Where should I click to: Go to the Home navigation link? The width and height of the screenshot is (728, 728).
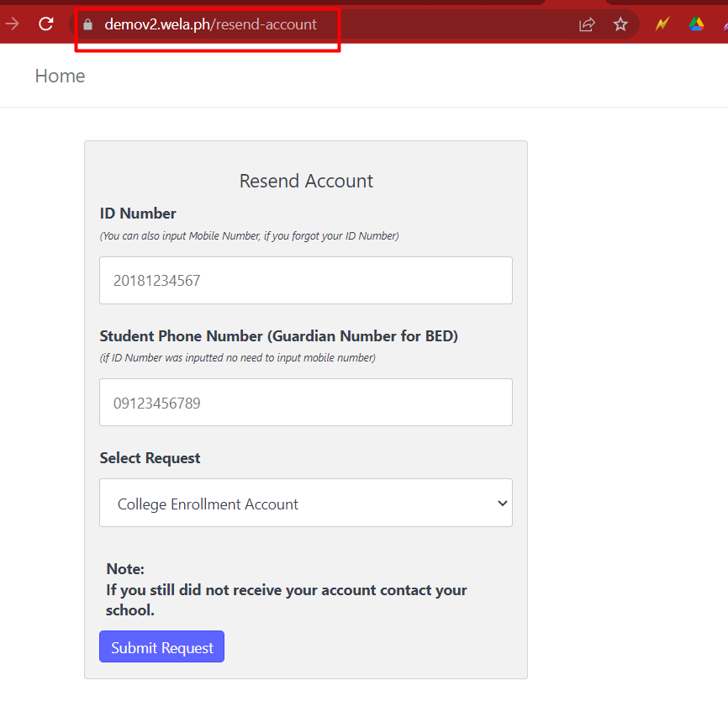(x=60, y=76)
